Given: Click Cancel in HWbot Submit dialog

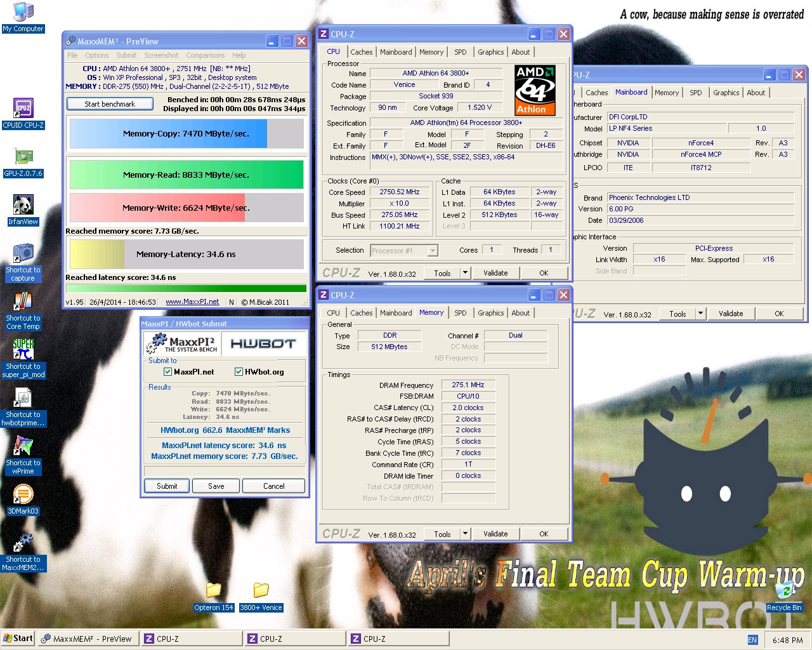Looking at the screenshot, I should 274,486.
